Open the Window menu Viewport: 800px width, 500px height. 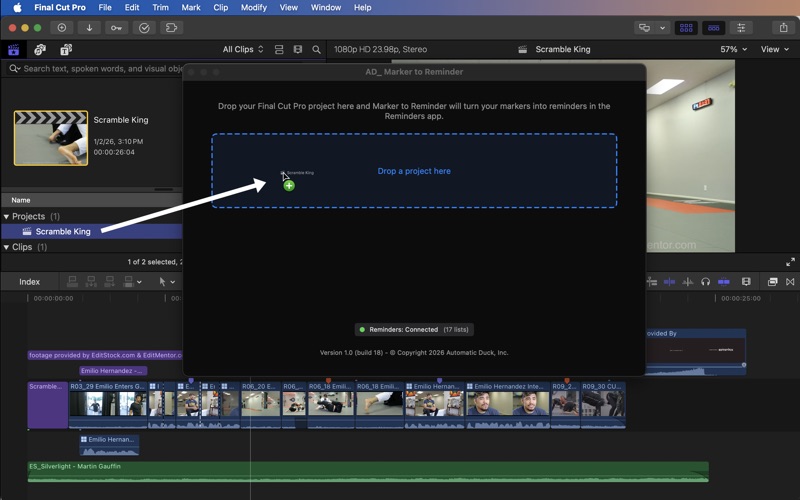pos(326,7)
